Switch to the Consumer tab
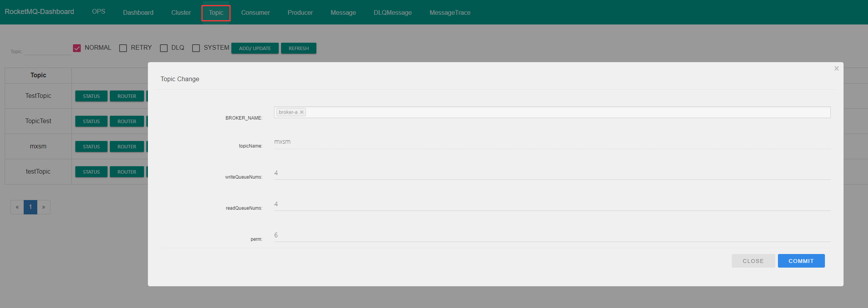The height and width of the screenshot is (308, 868). pyautogui.click(x=255, y=13)
